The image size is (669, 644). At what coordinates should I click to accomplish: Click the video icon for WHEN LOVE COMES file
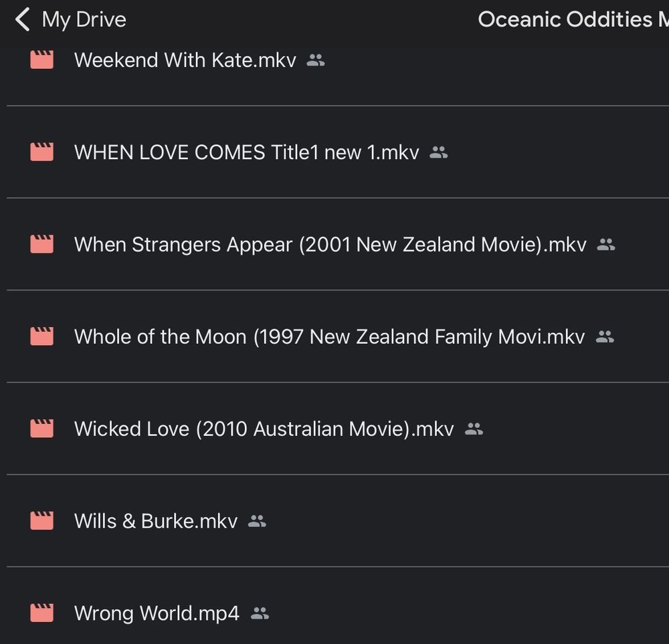point(41,152)
